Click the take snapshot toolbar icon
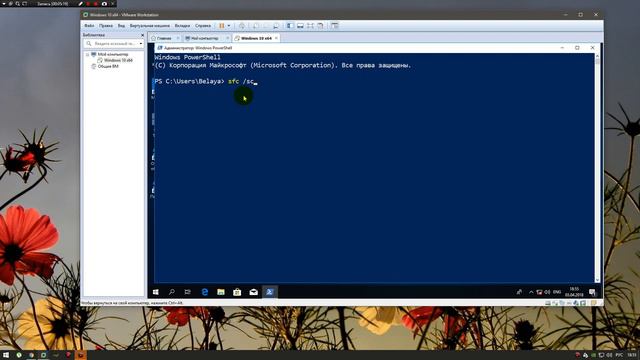The width and height of the screenshot is (640, 360). [256, 26]
